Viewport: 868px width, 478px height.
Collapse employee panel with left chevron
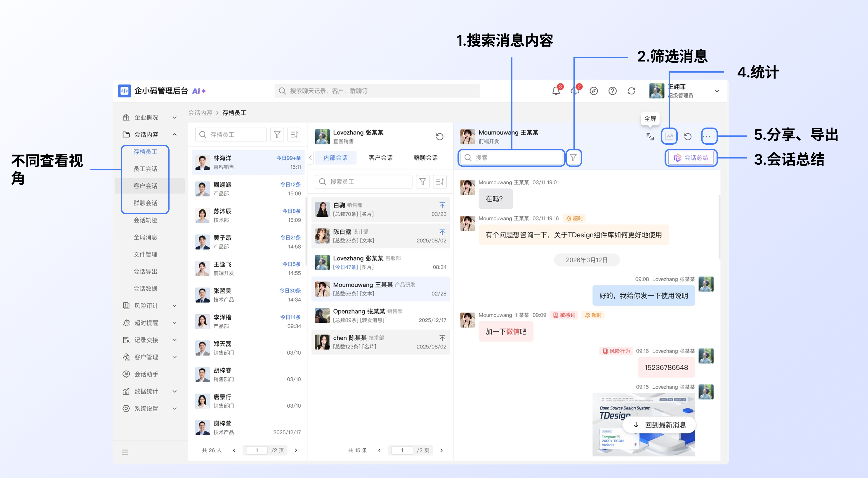click(x=310, y=158)
